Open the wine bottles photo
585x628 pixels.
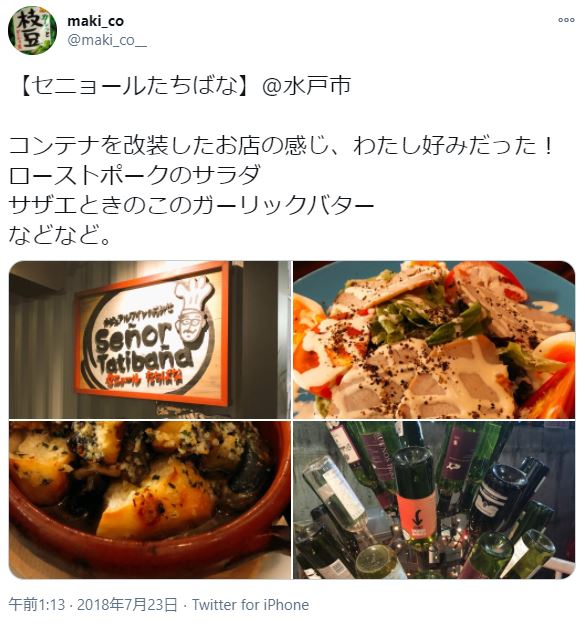(434, 500)
